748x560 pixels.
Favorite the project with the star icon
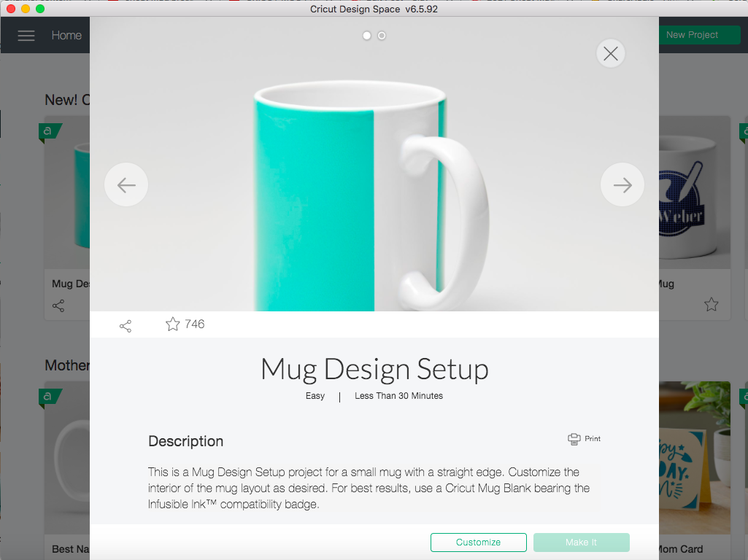[x=173, y=324]
